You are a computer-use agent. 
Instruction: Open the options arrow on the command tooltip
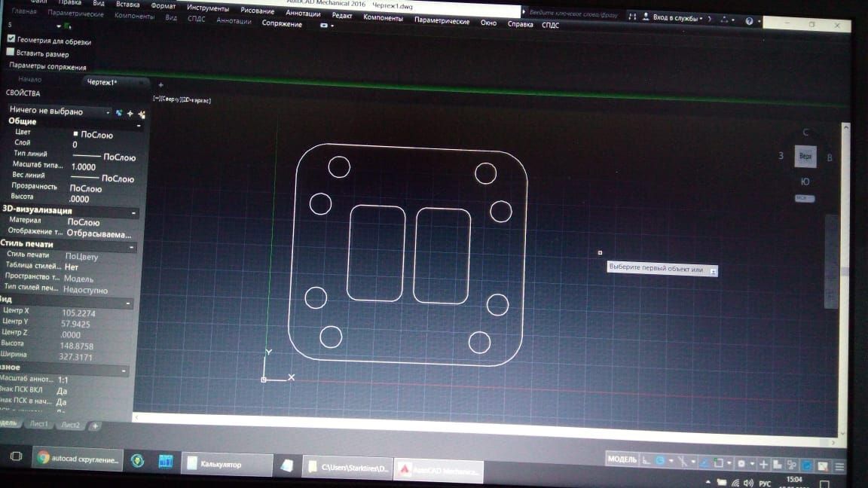[x=713, y=271]
